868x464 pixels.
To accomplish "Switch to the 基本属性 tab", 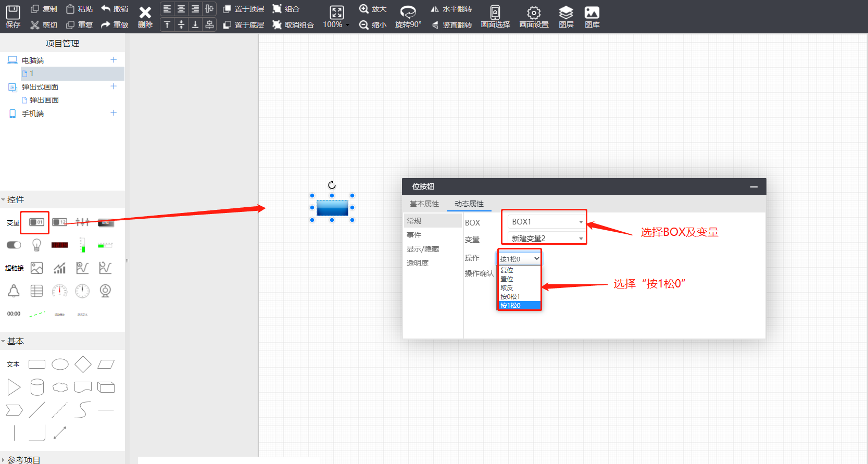I will (424, 204).
